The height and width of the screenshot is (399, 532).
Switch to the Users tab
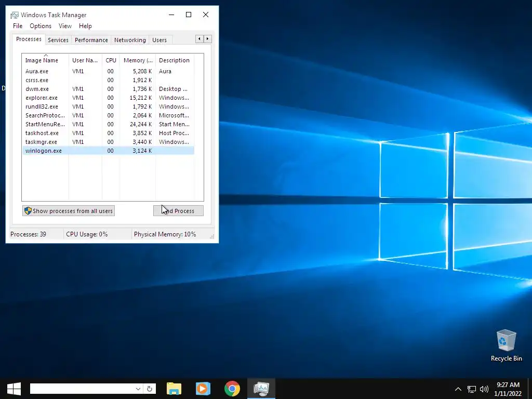[x=159, y=39]
